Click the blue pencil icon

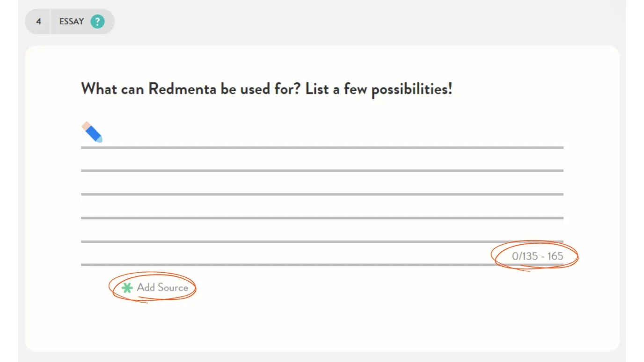(x=92, y=132)
